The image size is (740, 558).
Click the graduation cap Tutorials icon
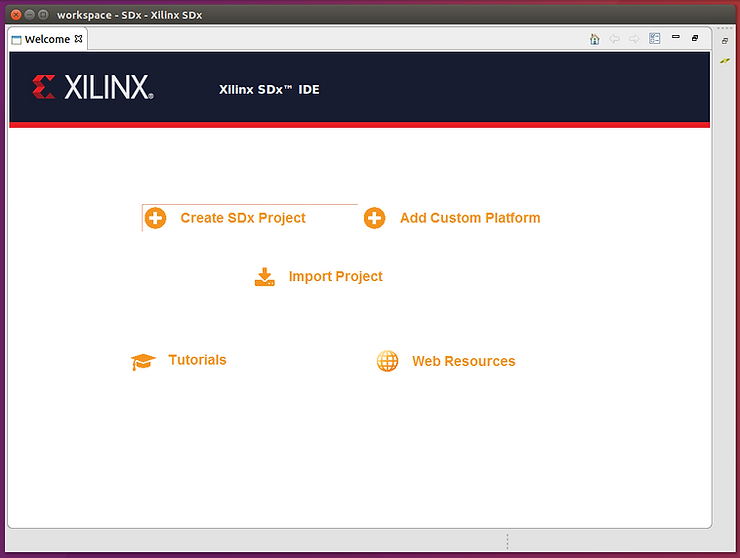click(x=143, y=361)
